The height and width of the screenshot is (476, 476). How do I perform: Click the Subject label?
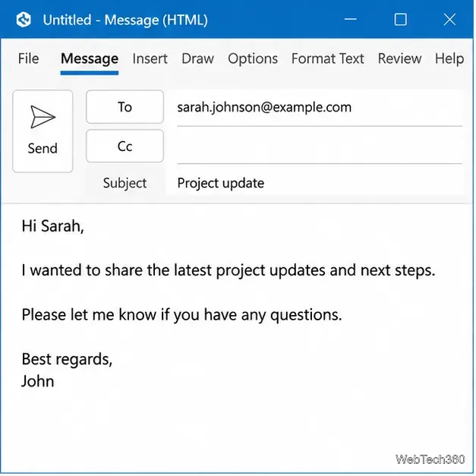pyautogui.click(x=125, y=183)
